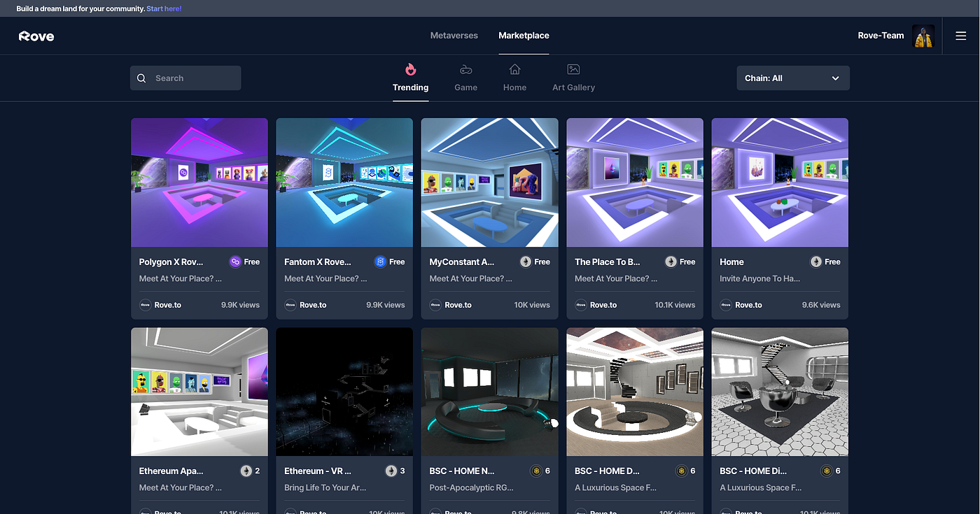Click the Fantom X Rove... title
This screenshot has width=980, height=514.
318,262
